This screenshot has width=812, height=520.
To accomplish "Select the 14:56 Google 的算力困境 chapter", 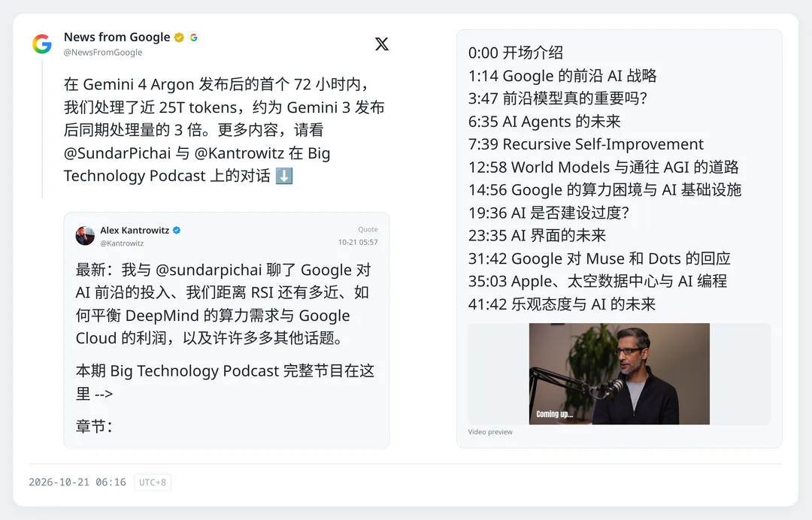I will (x=604, y=190).
